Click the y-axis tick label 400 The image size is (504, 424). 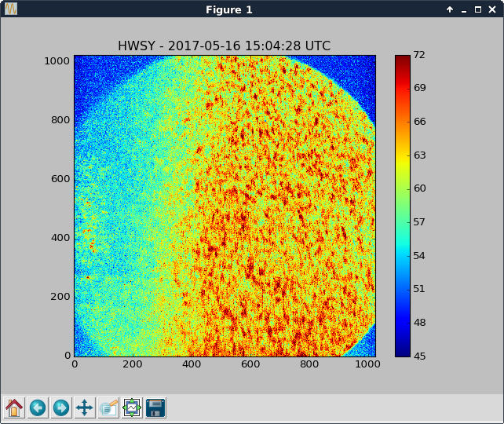click(60, 238)
